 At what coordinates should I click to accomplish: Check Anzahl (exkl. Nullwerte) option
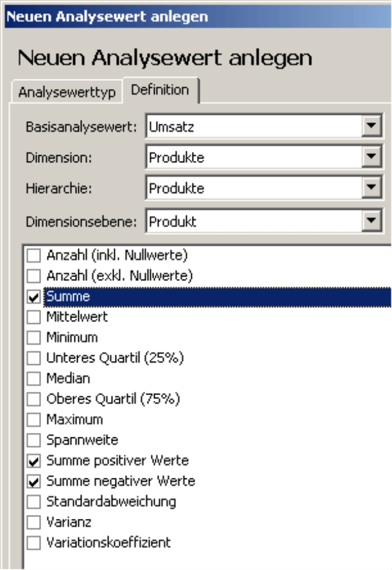[34, 276]
